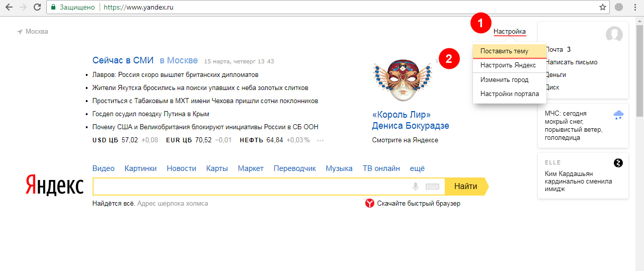Open the Диск link

552,87
